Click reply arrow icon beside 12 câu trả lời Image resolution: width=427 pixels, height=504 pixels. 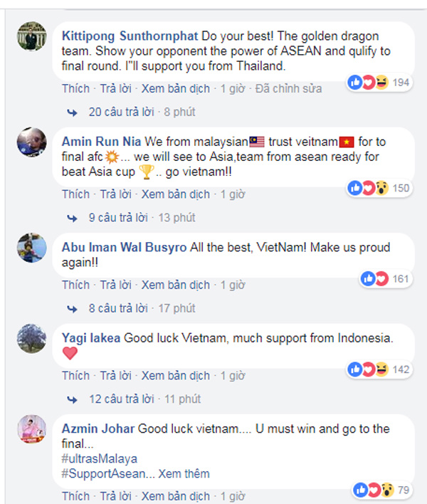click(72, 399)
